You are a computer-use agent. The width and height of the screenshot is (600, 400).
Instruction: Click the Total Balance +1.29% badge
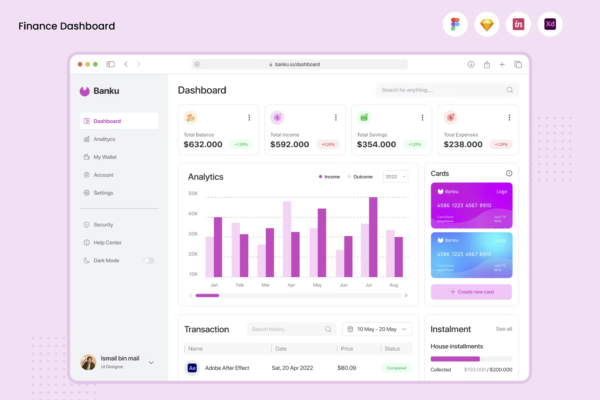coord(241,144)
